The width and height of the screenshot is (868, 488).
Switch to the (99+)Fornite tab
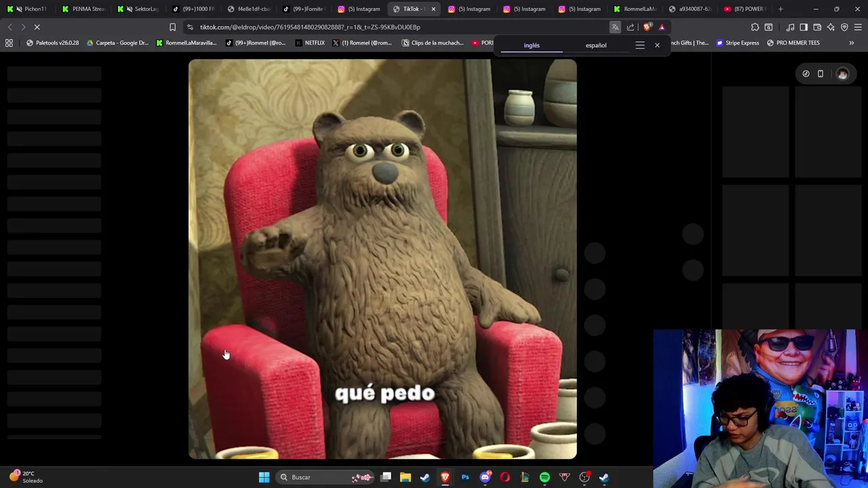coord(303,9)
